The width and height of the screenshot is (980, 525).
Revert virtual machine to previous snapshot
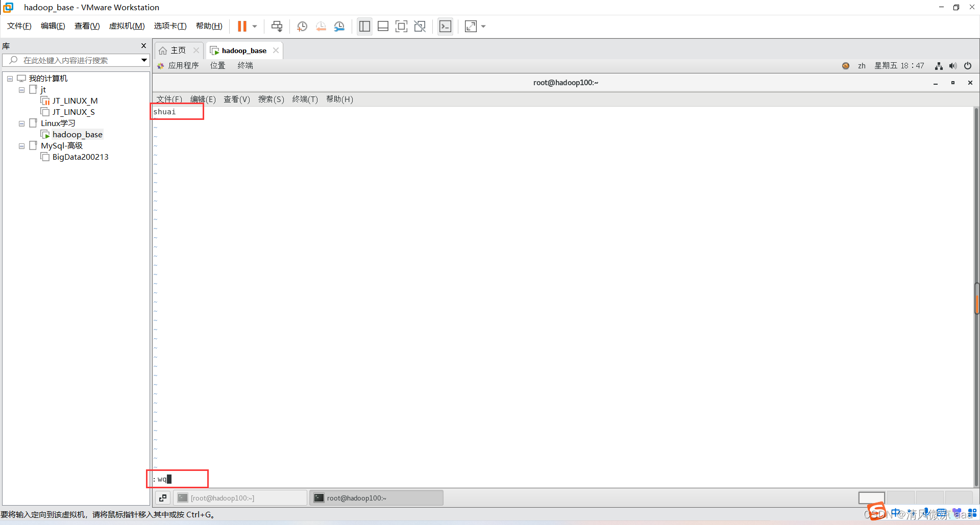[x=321, y=26]
